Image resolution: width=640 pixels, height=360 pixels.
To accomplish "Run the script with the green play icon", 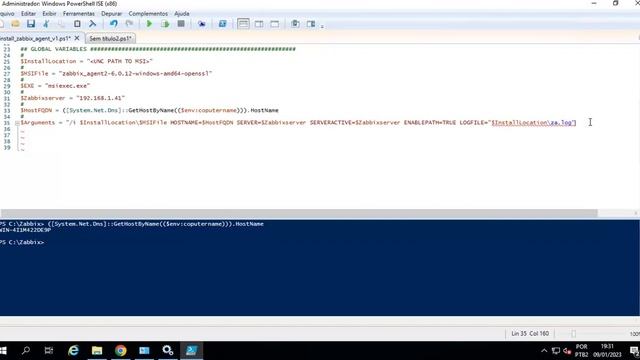I will pyautogui.click(x=149, y=24).
